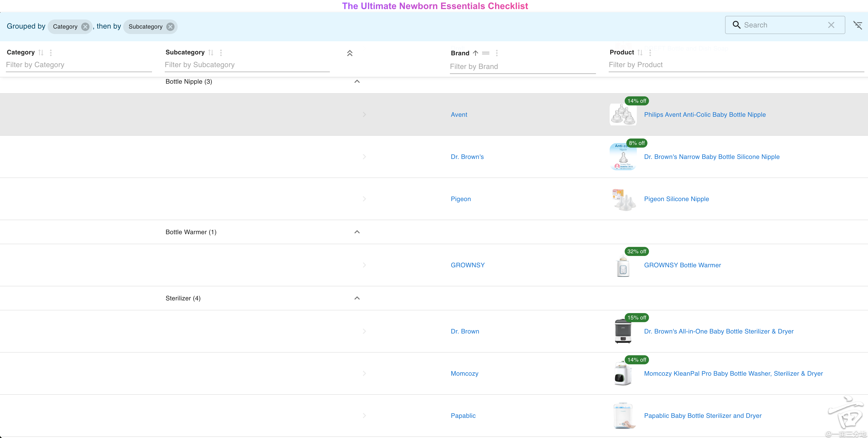Open GROWNSY Bottle Warmer product link

pyautogui.click(x=682, y=265)
